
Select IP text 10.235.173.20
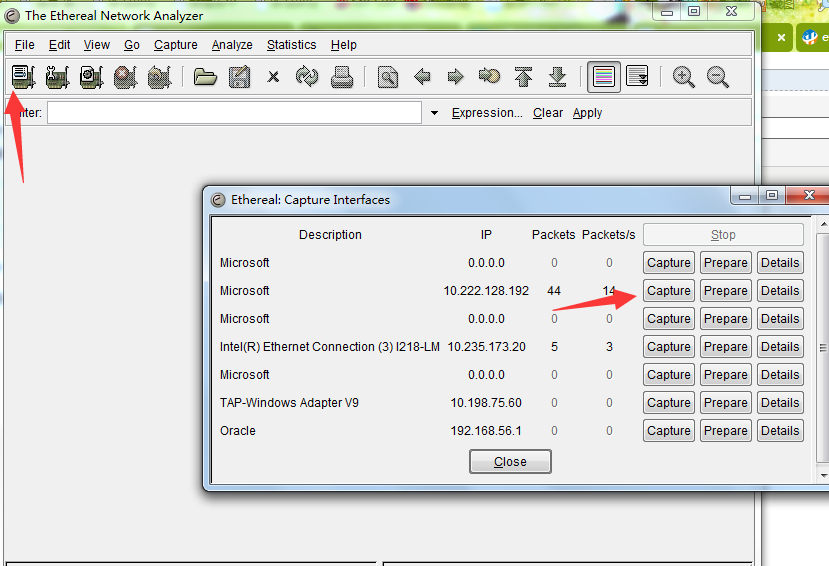pyautogui.click(x=486, y=347)
